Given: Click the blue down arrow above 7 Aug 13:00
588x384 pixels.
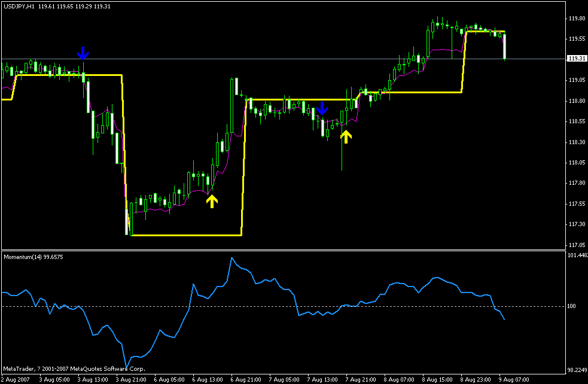Looking at the screenshot, I should (323, 110).
